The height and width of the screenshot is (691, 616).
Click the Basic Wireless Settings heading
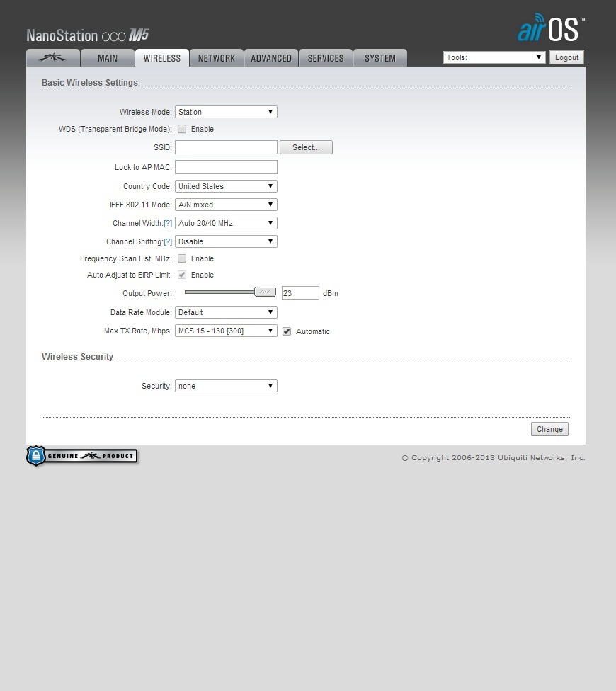(x=90, y=82)
